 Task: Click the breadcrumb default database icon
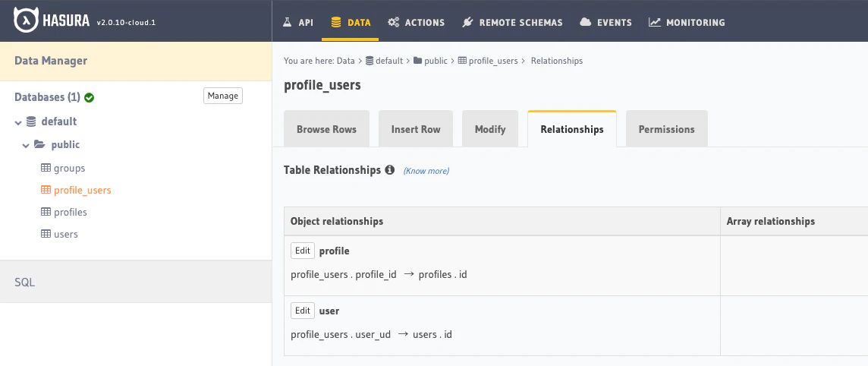click(x=370, y=61)
